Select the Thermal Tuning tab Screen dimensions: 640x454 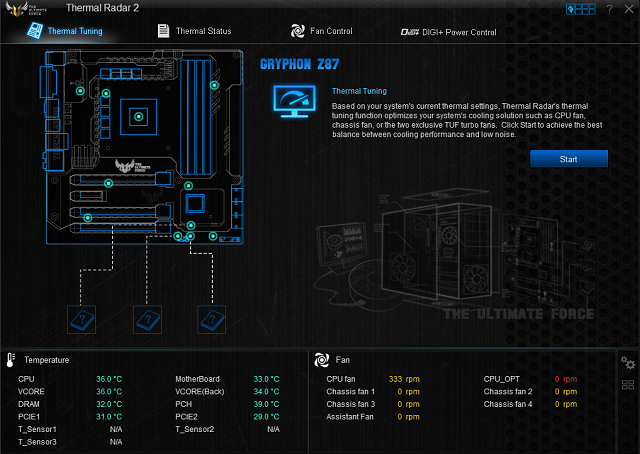[74, 31]
